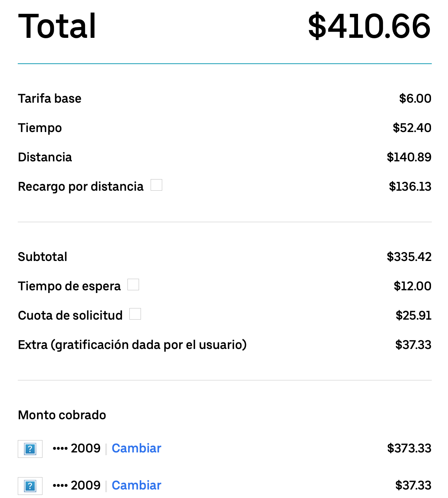Open info icon next to Tiempo de espera

[x=133, y=285]
